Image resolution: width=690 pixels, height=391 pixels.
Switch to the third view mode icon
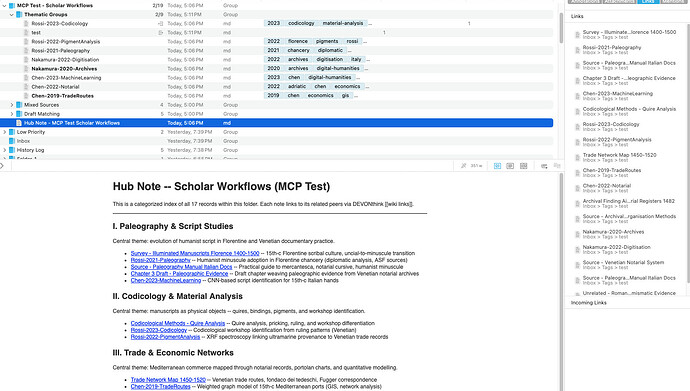[523, 166]
